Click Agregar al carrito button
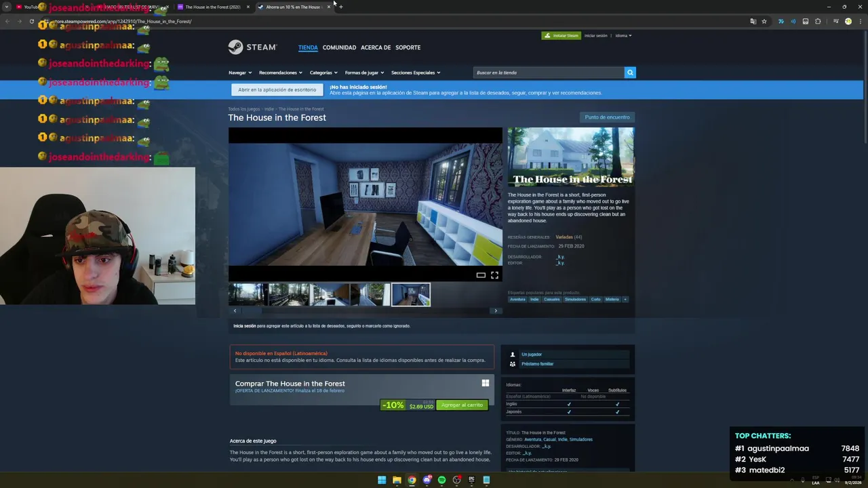 tap(462, 405)
